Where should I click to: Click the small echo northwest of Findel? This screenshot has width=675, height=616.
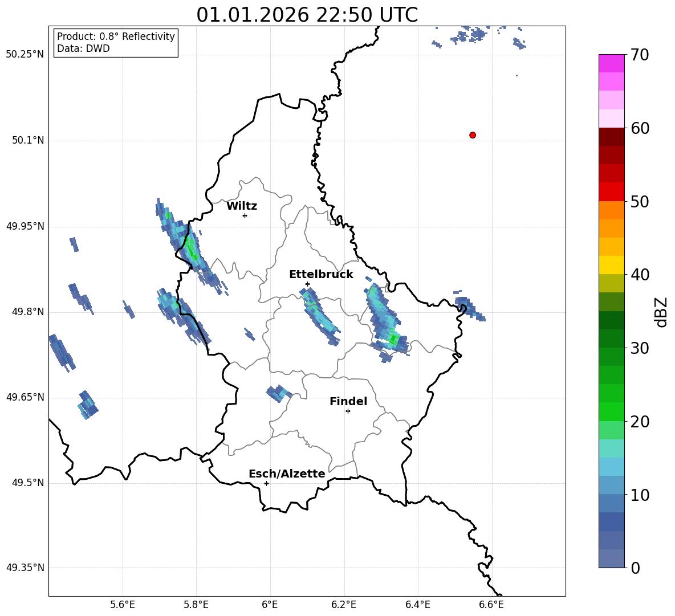[x=278, y=393]
